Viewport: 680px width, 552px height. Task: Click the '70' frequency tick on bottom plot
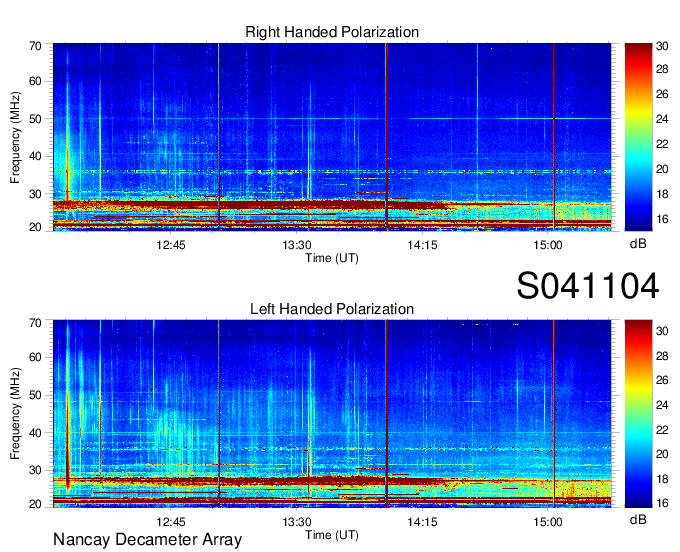pos(35,323)
